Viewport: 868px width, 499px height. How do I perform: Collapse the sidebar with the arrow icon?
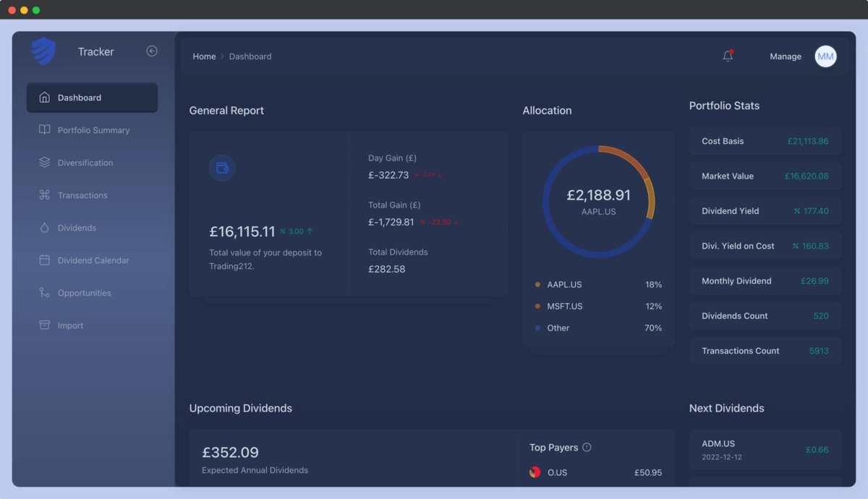(152, 51)
